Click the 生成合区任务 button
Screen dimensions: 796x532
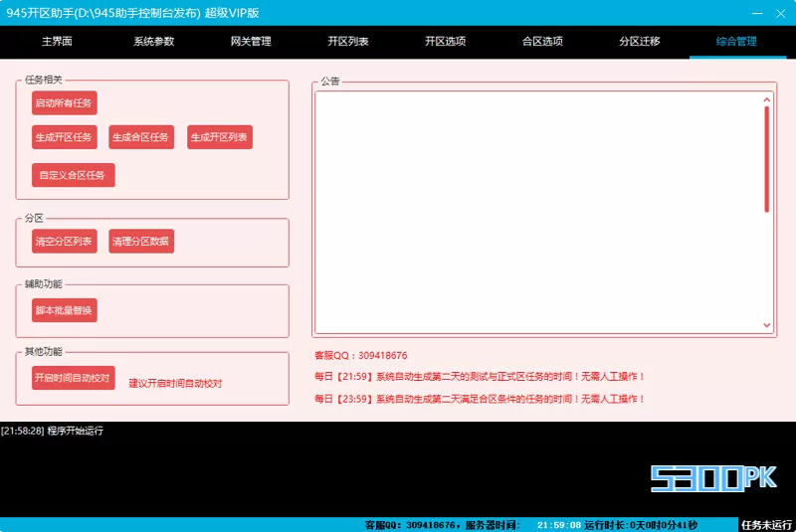click(141, 137)
